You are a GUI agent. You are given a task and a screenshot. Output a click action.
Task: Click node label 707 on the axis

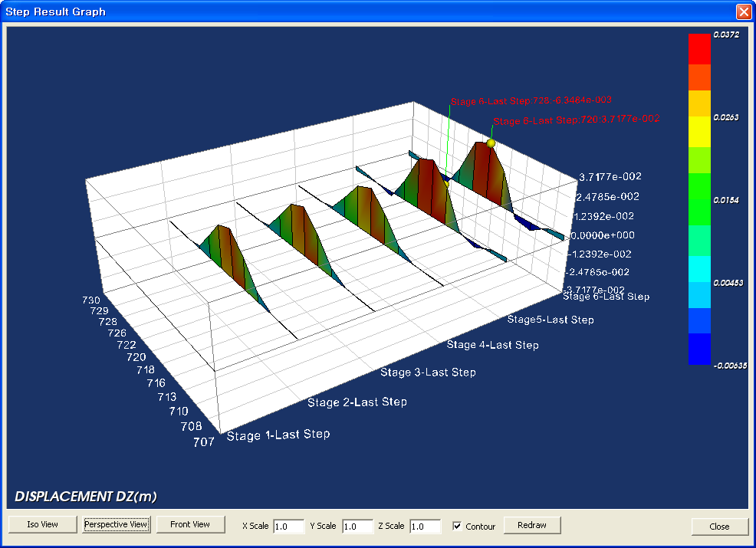(x=203, y=441)
